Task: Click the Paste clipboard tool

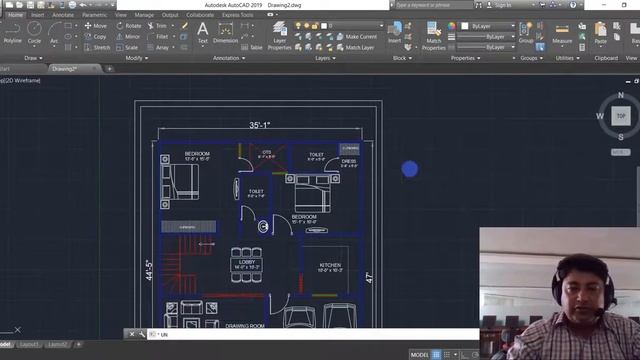Action: [600, 33]
